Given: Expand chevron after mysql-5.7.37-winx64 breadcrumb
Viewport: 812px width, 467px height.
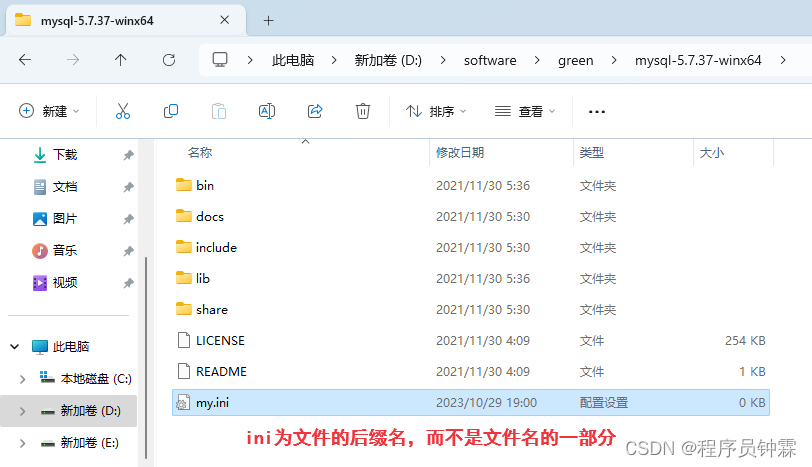Looking at the screenshot, I should coord(783,60).
